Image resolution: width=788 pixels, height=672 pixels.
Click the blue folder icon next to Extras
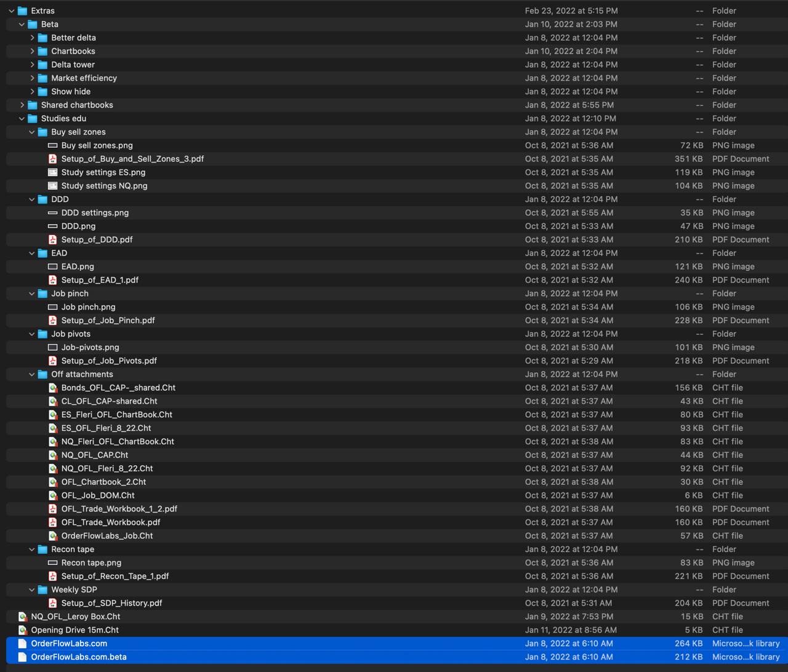pyautogui.click(x=22, y=10)
